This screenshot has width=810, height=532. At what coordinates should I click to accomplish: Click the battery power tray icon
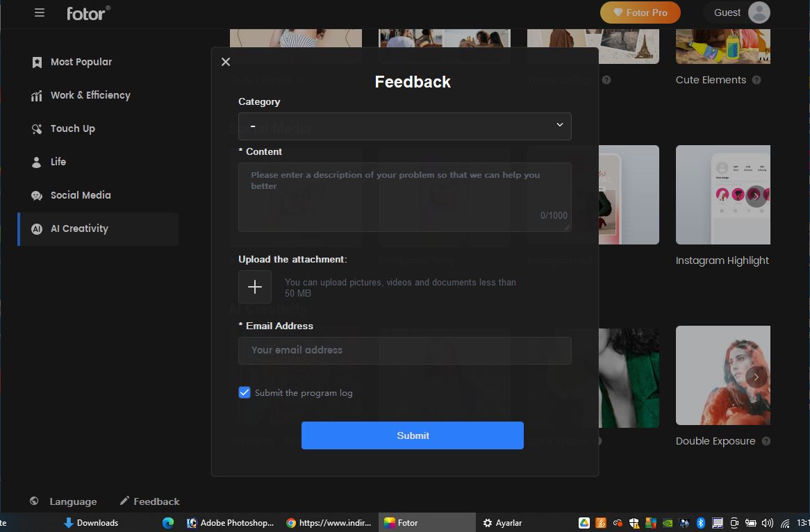750,523
